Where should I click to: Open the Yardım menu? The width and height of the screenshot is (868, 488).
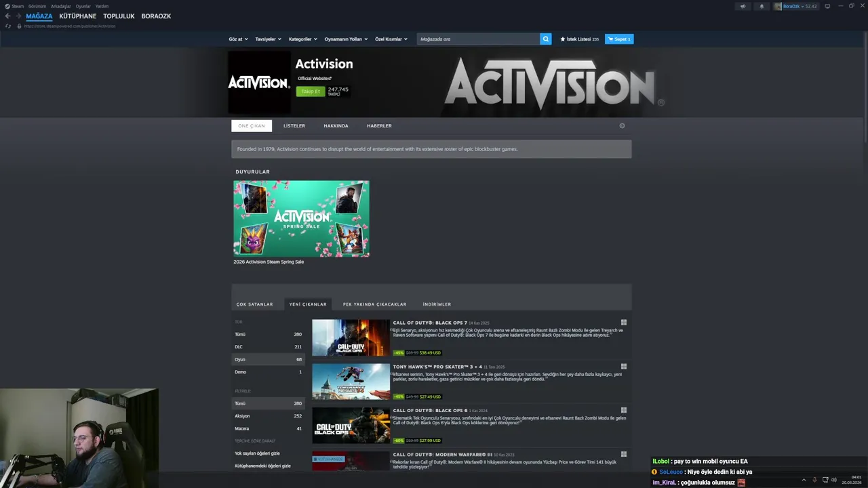102,6
